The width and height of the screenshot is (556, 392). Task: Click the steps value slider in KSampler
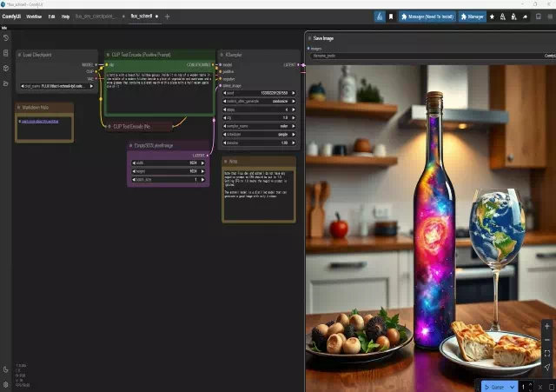pyautogui.click(x=260, y=110)
